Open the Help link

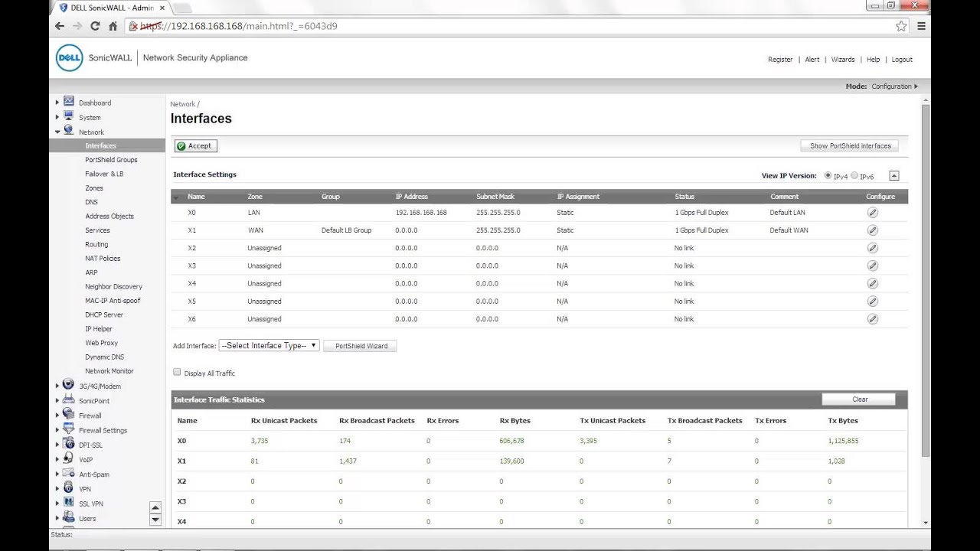tap(873, 60)
